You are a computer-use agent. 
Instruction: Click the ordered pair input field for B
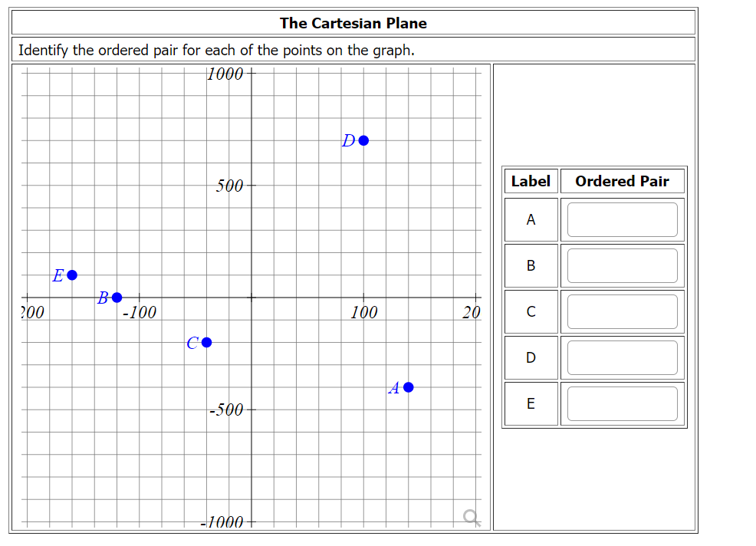[622, 265]
